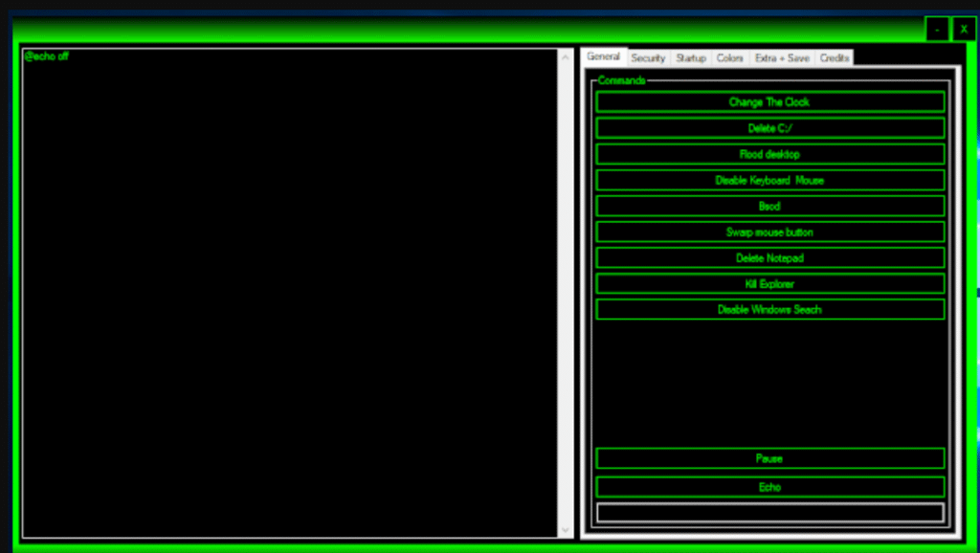Click the Bsod command button

(x=769, y=206)
